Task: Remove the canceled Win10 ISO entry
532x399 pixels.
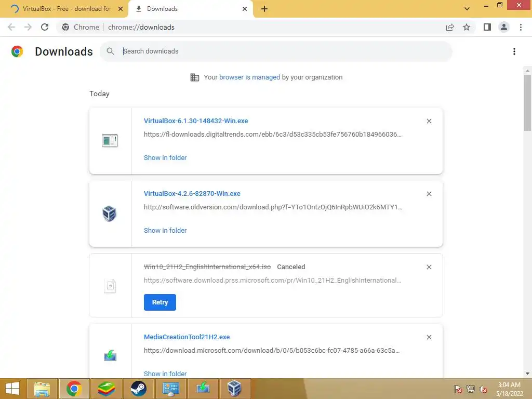Action: 429,267
